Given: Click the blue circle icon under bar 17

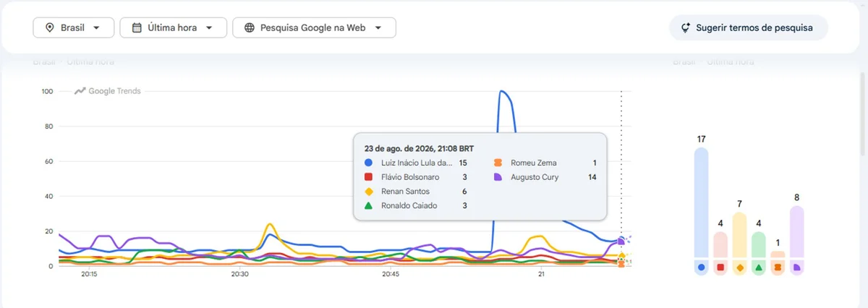Looking at the screenshot, I should 701,268.
